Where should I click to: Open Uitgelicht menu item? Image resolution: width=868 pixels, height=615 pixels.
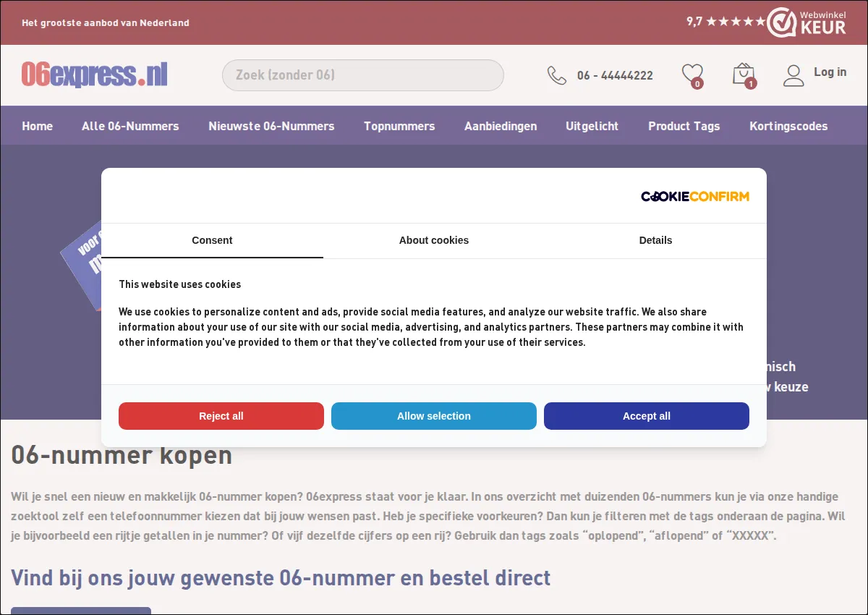click(592, 126)
